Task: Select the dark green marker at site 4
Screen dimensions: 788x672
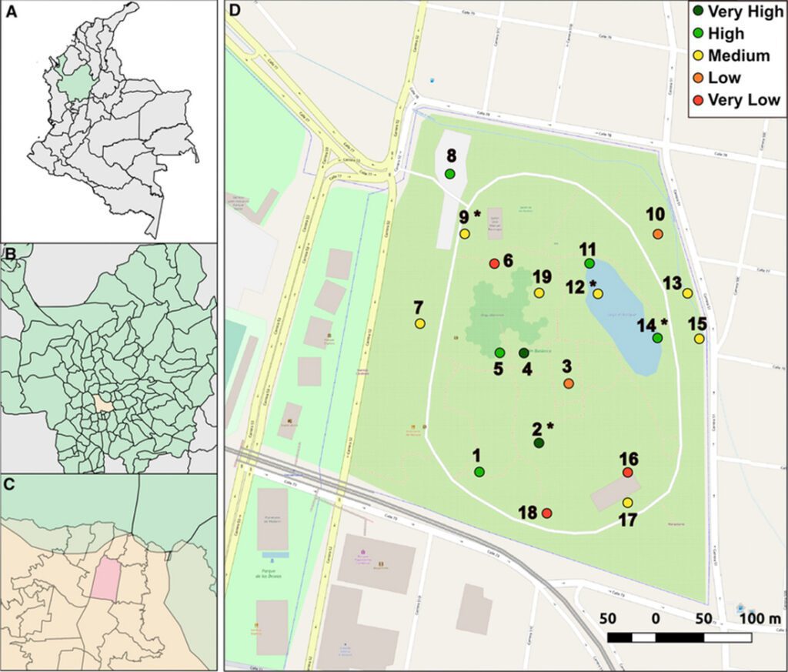Action: [524, 353]
